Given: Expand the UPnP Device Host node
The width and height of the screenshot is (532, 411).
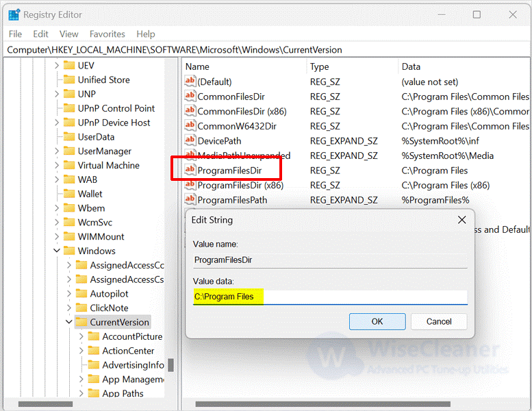Looking at the screenshot, I should (57, 122).
